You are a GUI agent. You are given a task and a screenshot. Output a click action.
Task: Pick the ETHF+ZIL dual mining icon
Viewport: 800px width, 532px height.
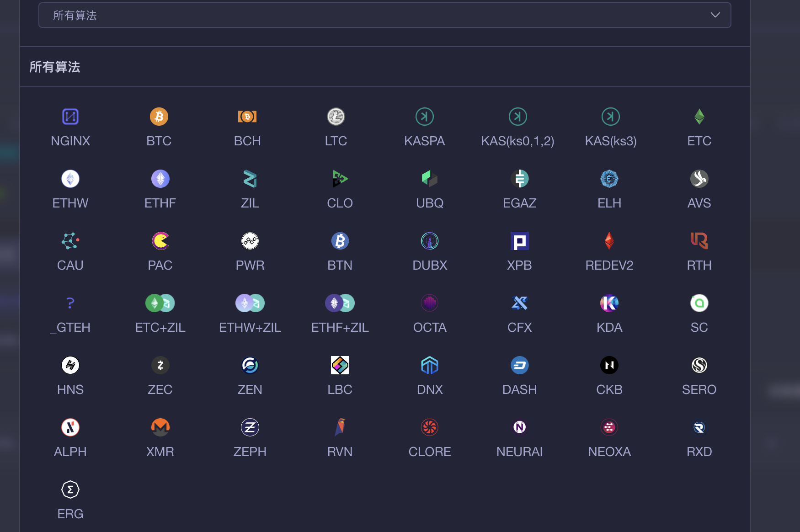[340, 303]
